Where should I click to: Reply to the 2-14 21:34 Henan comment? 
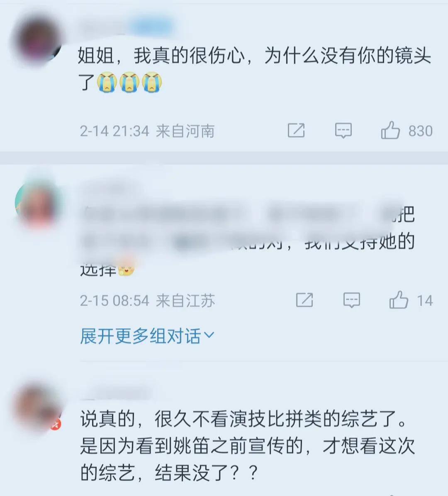(343, 130)
